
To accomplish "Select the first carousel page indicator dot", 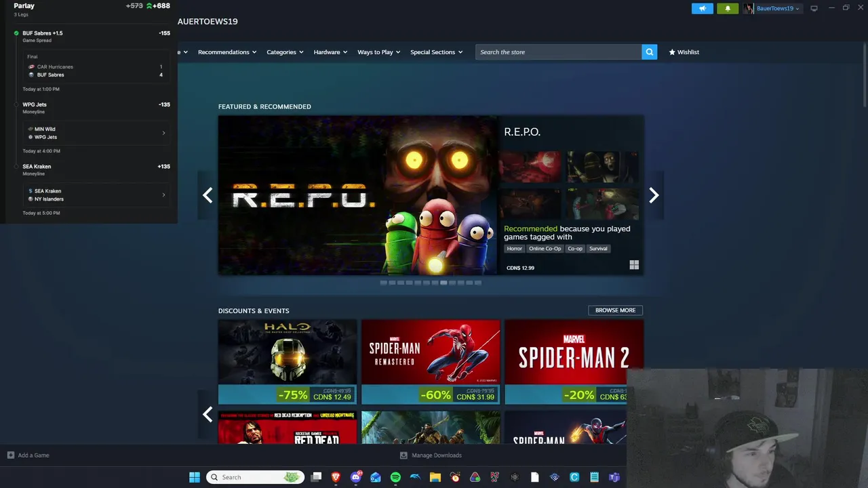I will point(384,283).
